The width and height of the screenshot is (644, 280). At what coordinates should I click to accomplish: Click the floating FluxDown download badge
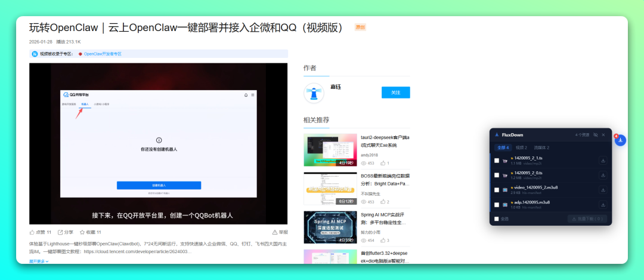[x=620, y=140]
